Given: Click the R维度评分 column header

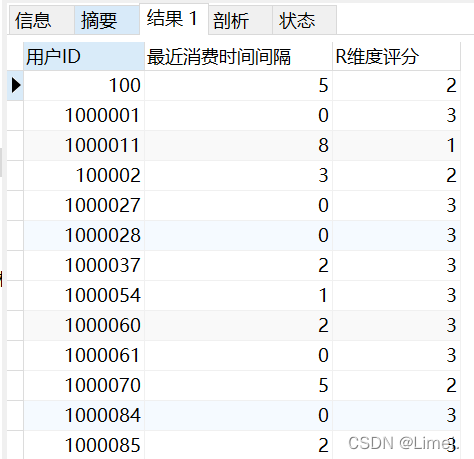Looking at the screenshot, I should (x=396, y=56).
